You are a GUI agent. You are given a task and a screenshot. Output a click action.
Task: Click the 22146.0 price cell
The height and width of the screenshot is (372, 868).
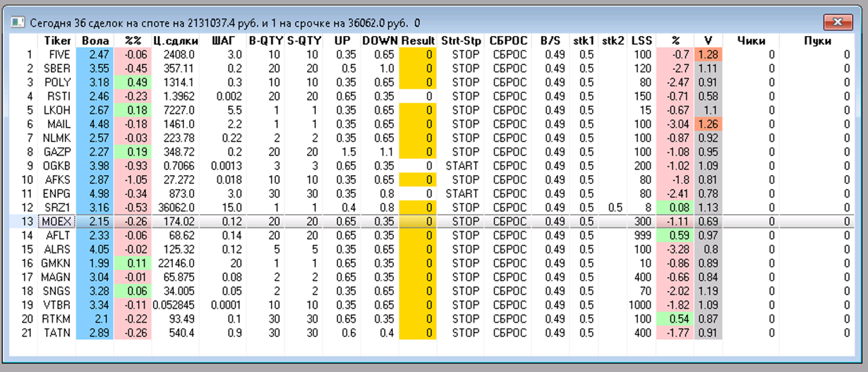(175, 263)
